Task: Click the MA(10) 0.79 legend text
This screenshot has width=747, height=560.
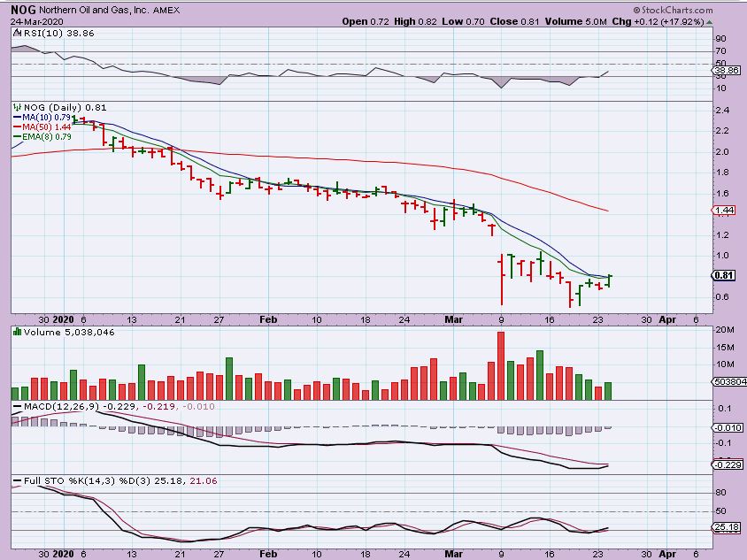Action: click(x=46, y=117)
